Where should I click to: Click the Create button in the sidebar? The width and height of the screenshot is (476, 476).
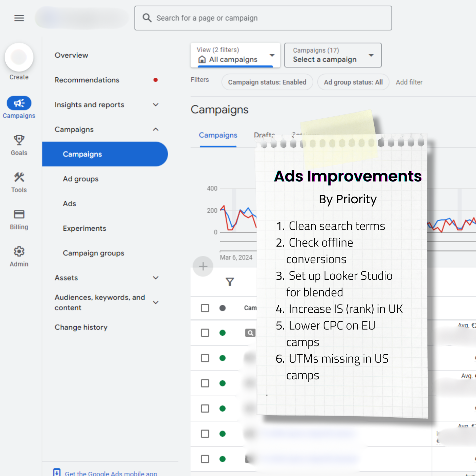click(x=19, y=58)
